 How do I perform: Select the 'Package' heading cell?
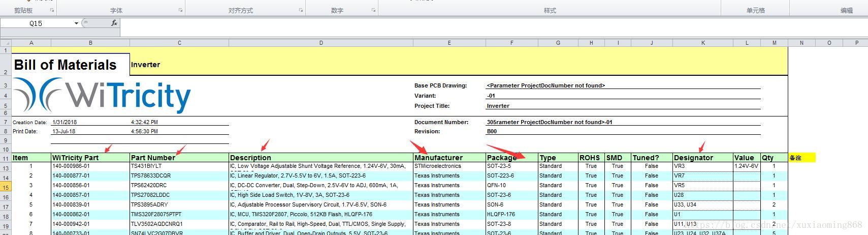click(512, 158)
